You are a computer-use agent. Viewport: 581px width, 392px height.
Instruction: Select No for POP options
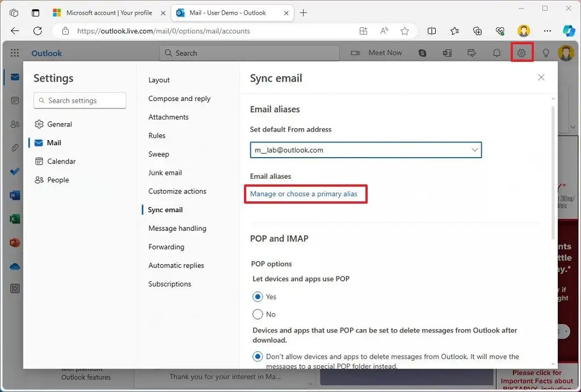[x=258, y=314]
